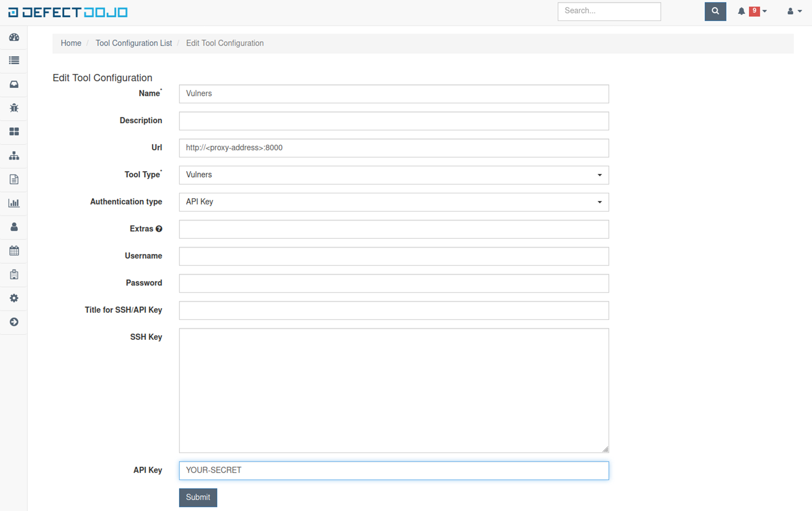Open Components using the grid icon
Image resolution: width=812 pixels, height=511 pixels.
(x=13, y=132)
